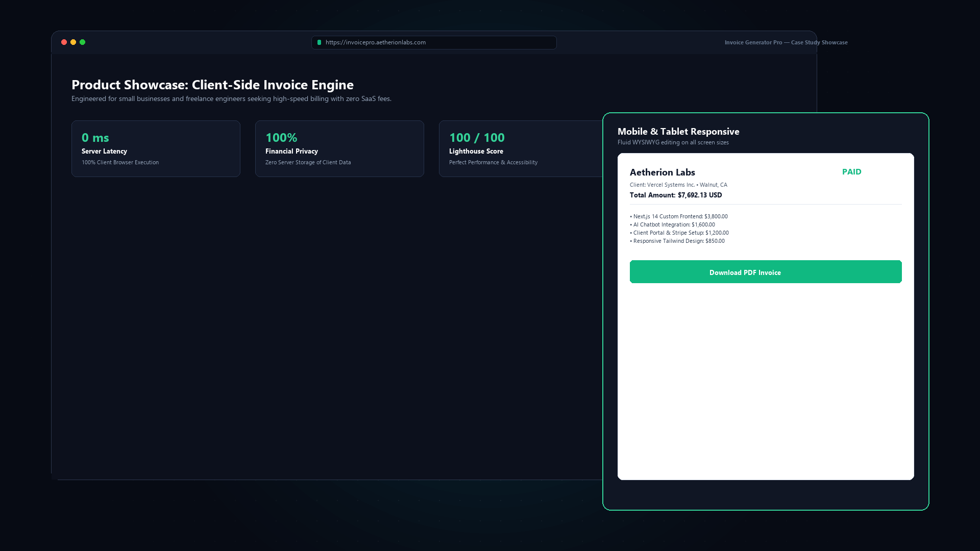The height and width of the screenshot is (551, 980).
Task: Click the 100% Client Browser Execution caption
Action: (x=120, y=162)
